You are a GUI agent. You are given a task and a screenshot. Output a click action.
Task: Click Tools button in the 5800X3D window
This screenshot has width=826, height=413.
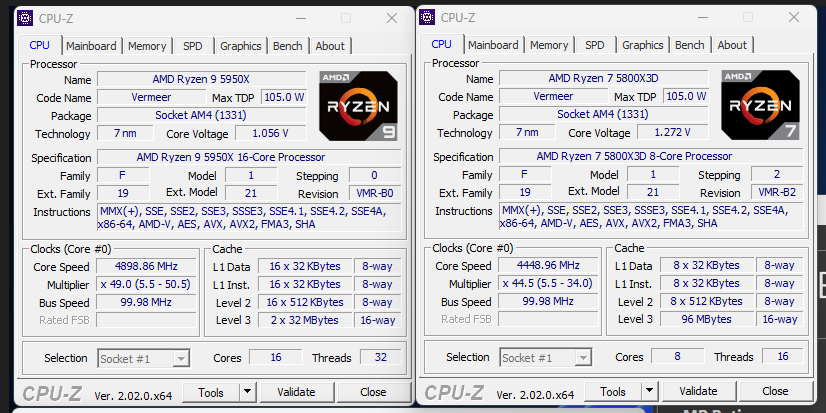(613, 391)
